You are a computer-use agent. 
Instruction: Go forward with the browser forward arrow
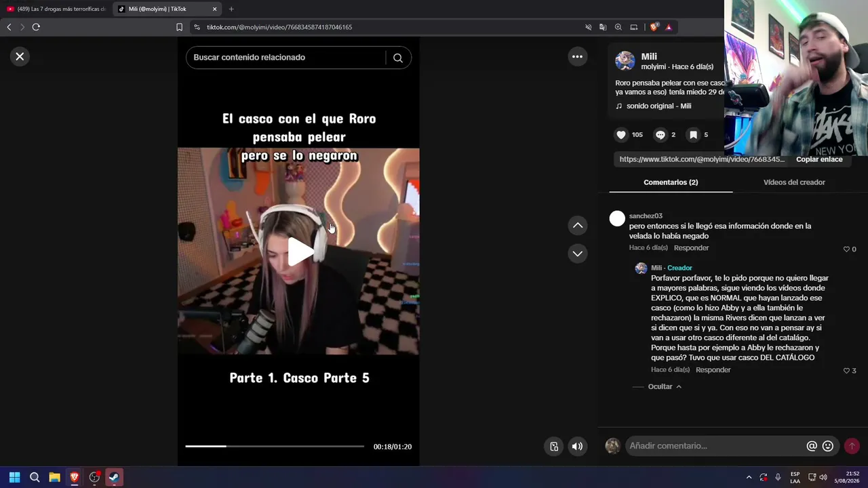coord(22,27)
